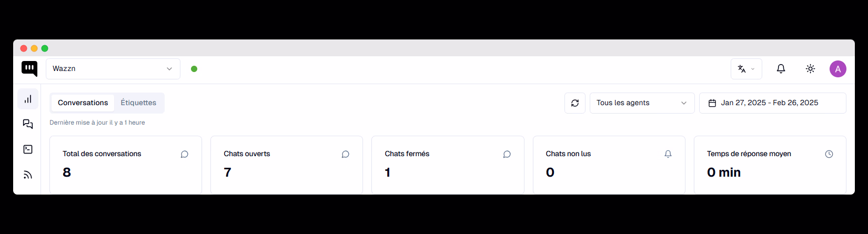The height and width of the screenshot is (234, 868).
Task: Toggle the light/dark theme sun icon
Action: 811,69
